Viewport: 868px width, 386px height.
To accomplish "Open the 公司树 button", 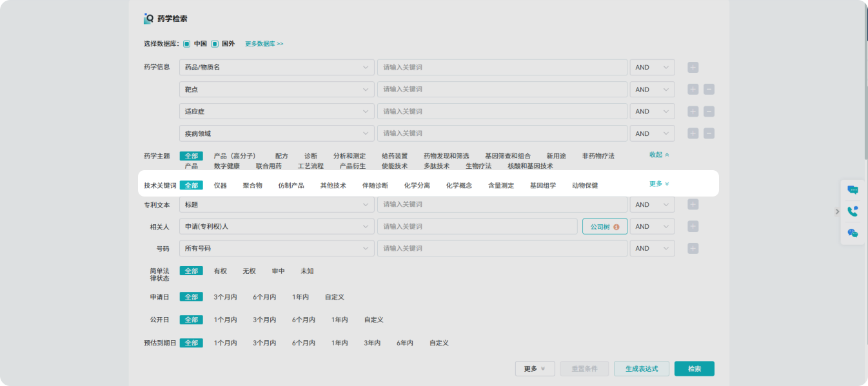I will click(605, 226).
